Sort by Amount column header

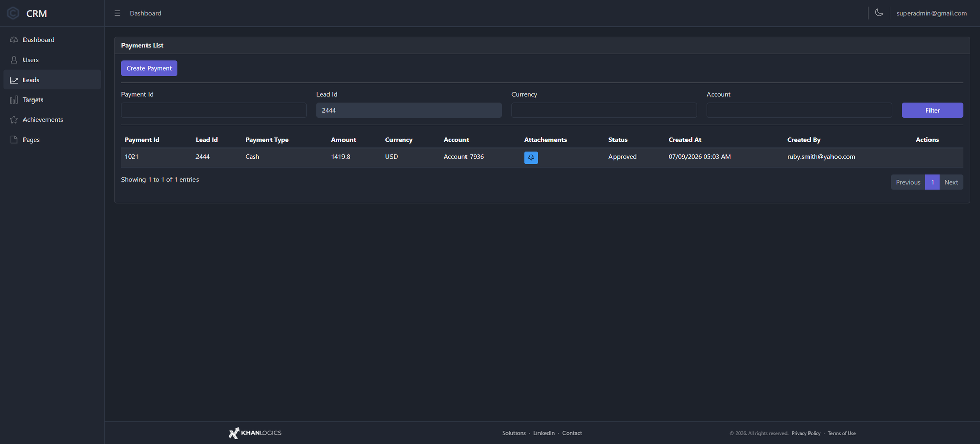click(344, 140)
